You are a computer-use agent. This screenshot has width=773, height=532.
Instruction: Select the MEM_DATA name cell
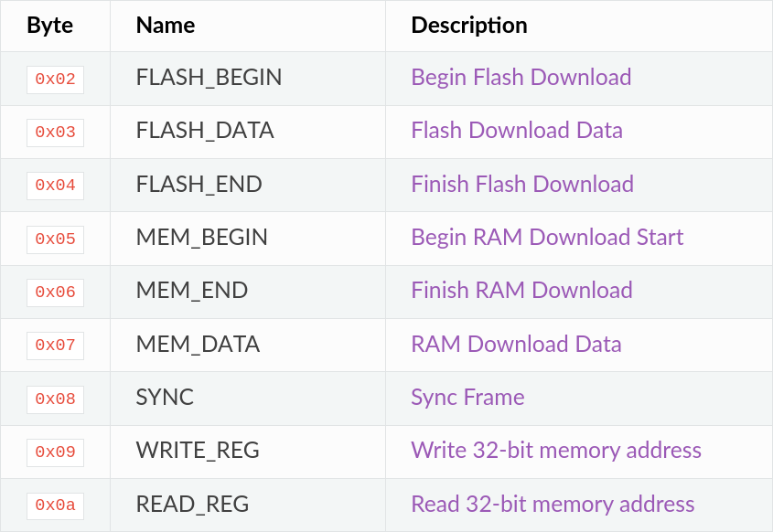198,345
